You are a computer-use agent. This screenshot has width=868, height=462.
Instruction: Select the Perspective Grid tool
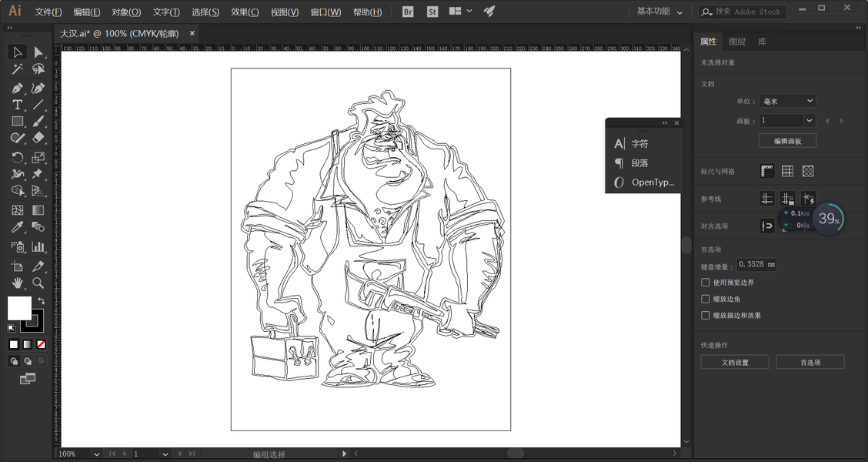tap(38, 190)
